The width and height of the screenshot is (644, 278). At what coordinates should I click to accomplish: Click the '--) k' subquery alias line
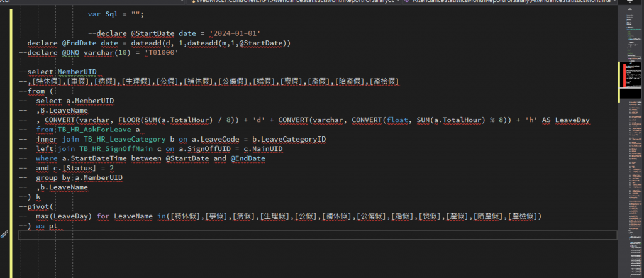click(x=30, y=197)
